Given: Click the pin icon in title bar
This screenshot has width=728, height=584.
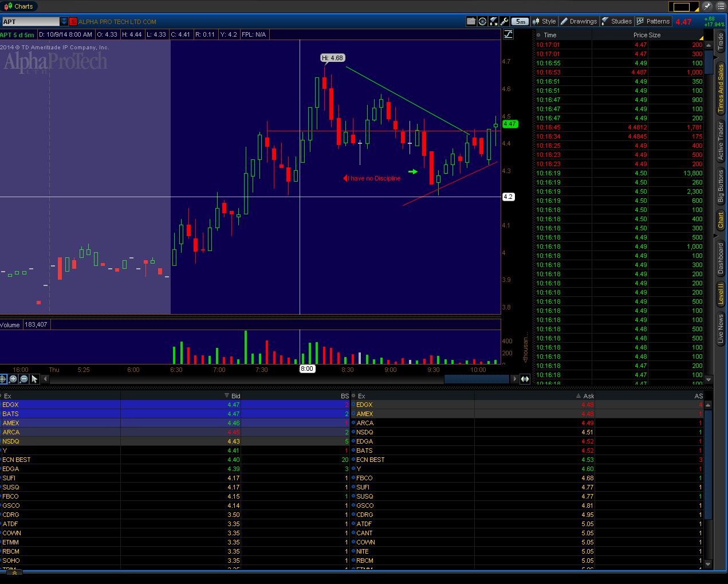Looking at the screenshot, I should point(707,6).
